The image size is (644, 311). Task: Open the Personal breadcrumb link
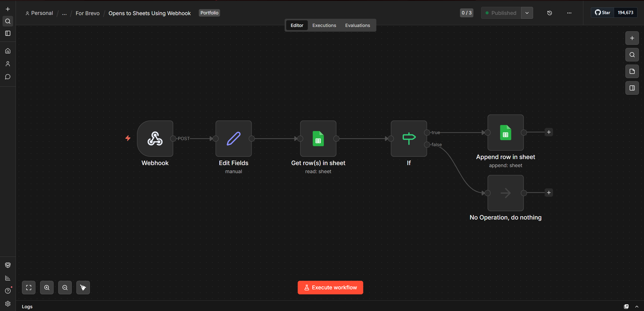tap(39, 13)
